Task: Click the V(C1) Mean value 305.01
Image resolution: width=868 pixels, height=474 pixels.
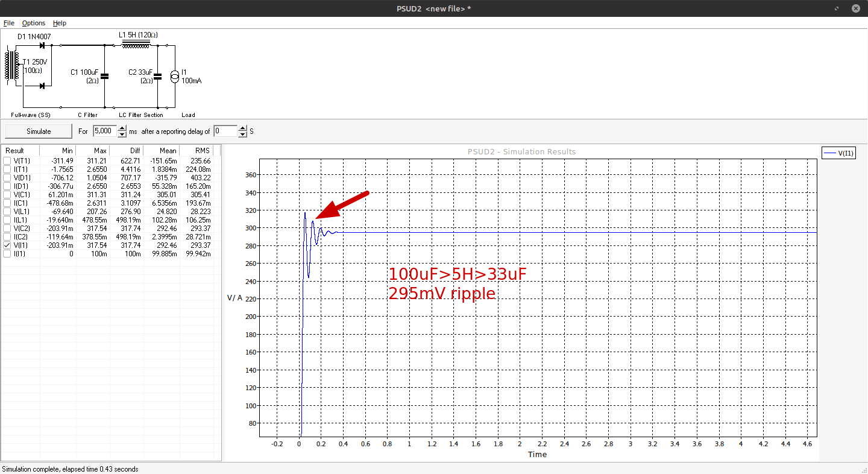Action: tap(167, 195)
